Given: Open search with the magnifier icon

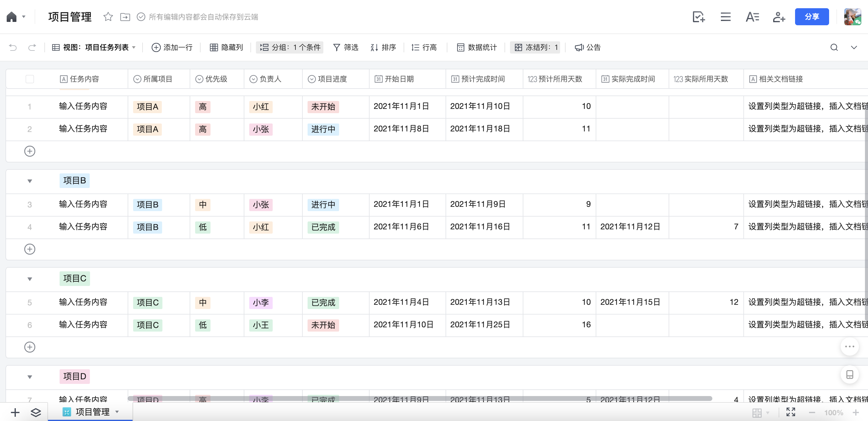Looking at the screenshot, I should 834,47.
